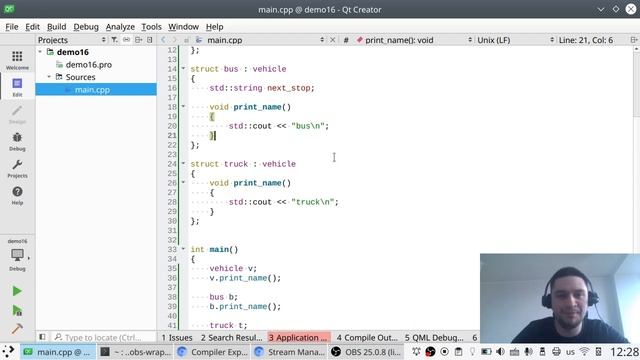The image size is (640, 360).
Task: Close the Projects side panel
Action: click(x=150, y=40)
